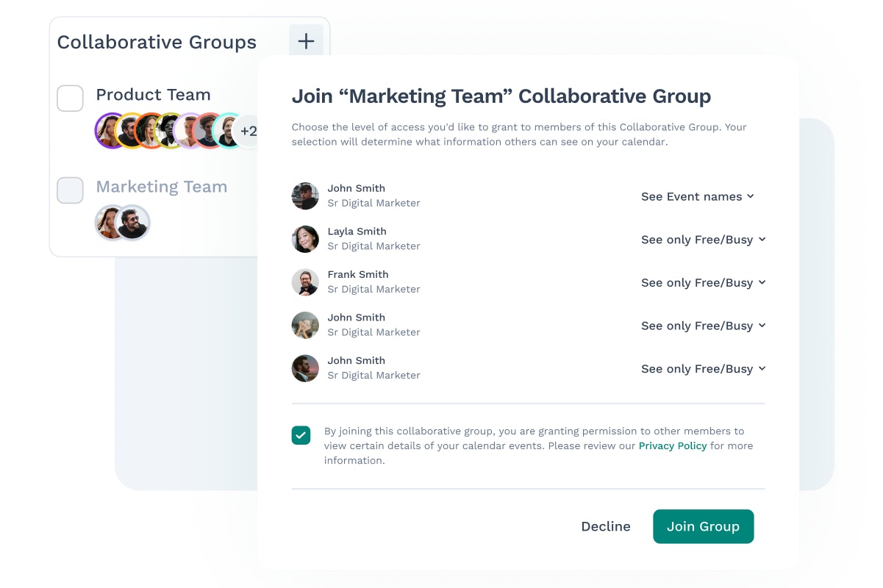Image resolution: width=883 pixels, height=588 pixels.
Task: Expand the last John Smith's Free/Busy dropdown
Action: point(704,368)
